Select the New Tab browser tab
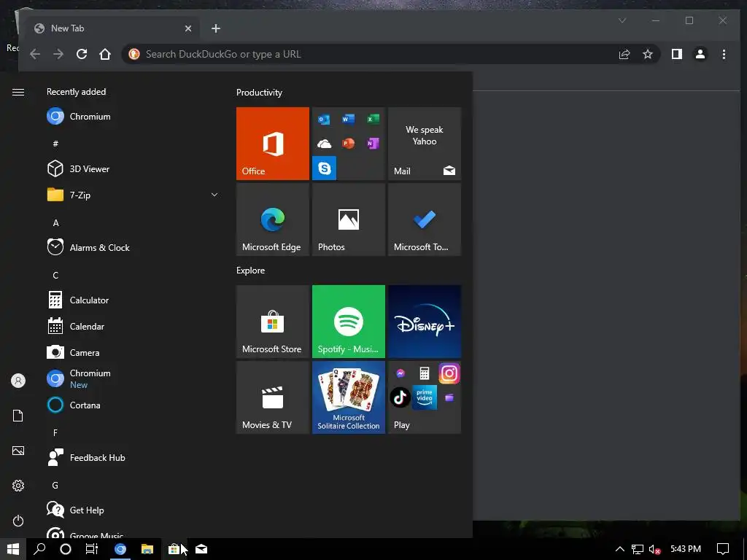The width and height of the screenshot is (747, 560). pos(112,28)
